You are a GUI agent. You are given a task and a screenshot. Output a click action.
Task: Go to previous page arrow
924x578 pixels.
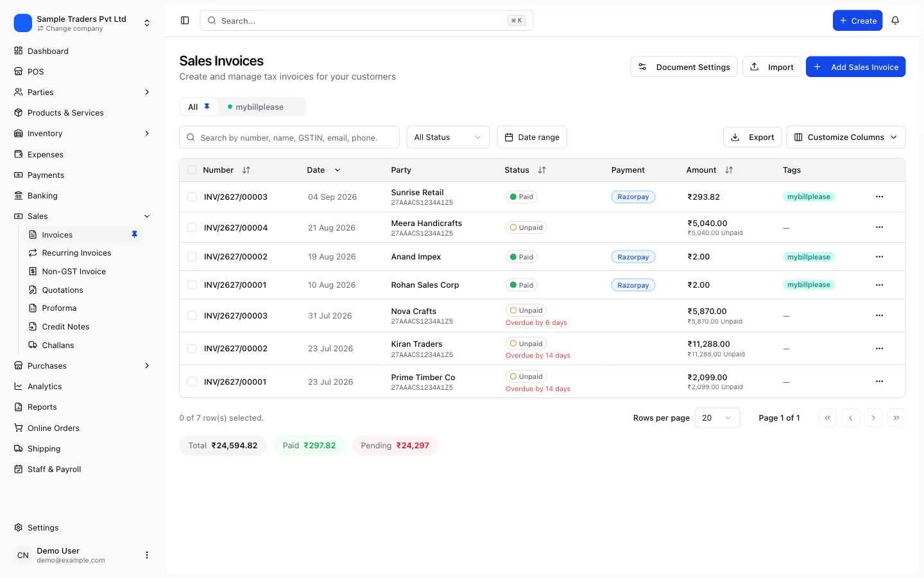[x=850, y=417]
